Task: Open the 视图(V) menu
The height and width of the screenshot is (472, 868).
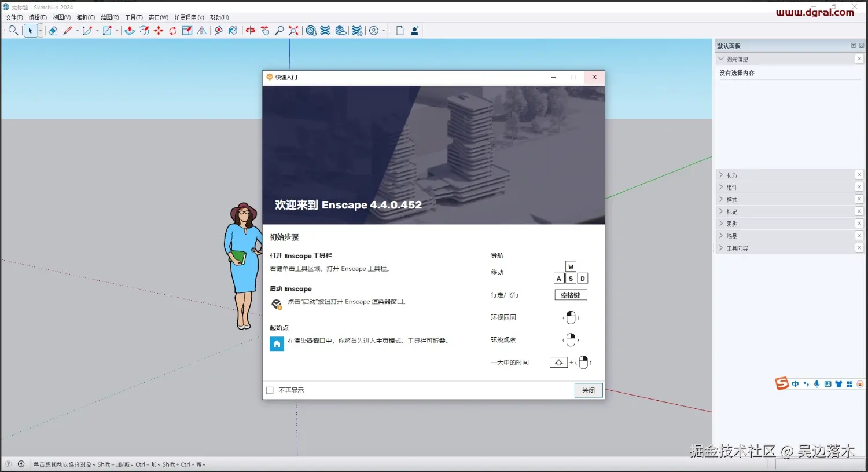Action: pyautogui.click(x=62, y=17)
